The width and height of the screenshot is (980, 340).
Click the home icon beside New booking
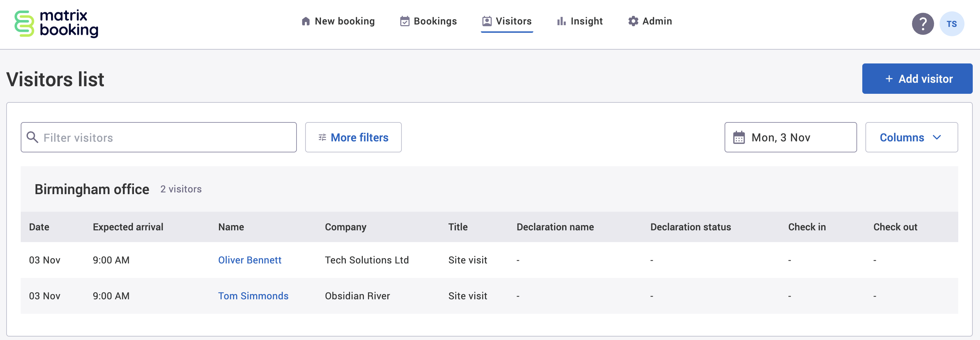point(305,21)
